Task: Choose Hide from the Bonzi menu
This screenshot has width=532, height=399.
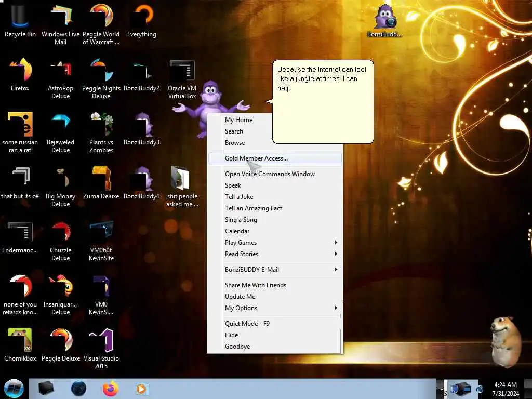Action: [x=275, y=335]
